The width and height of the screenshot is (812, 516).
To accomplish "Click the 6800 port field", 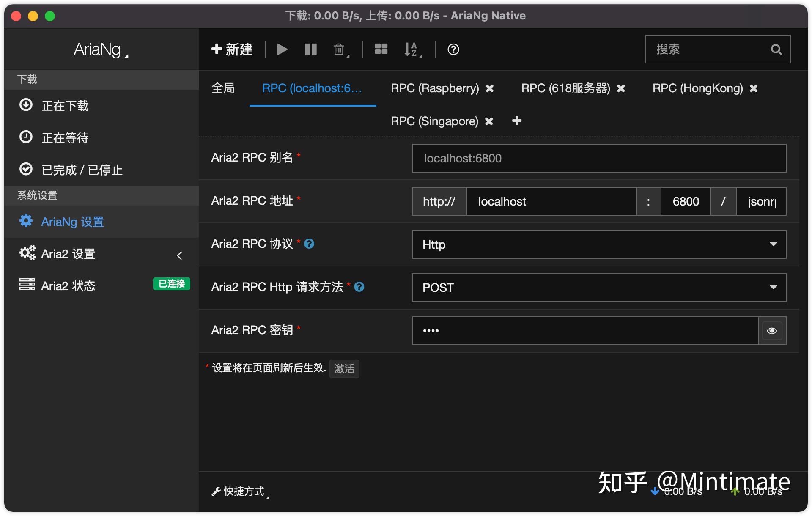I will [686, 201].
